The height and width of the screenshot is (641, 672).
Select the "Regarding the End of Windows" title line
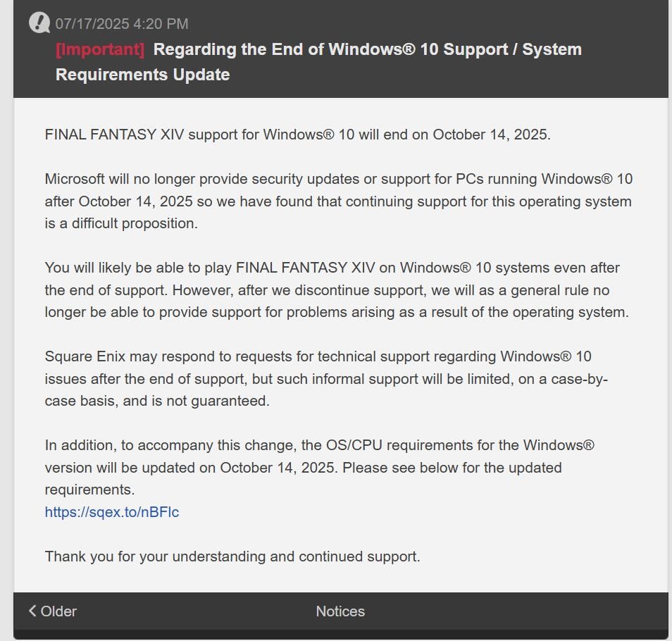[x=367, y=49]
